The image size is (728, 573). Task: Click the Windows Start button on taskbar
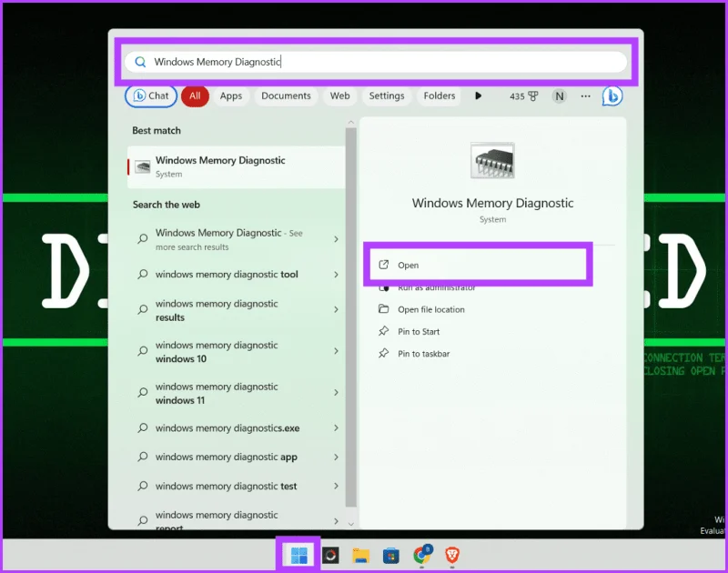tap(299, 555)
